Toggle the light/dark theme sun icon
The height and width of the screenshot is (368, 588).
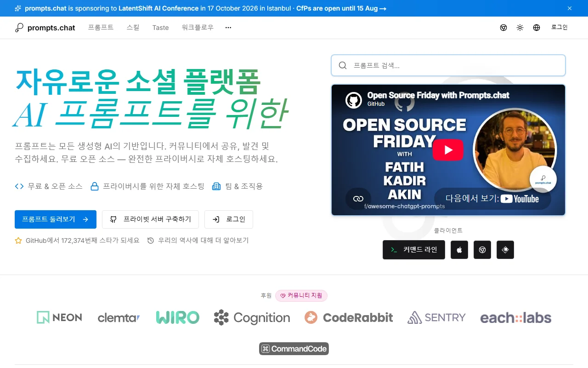(520, 28)
